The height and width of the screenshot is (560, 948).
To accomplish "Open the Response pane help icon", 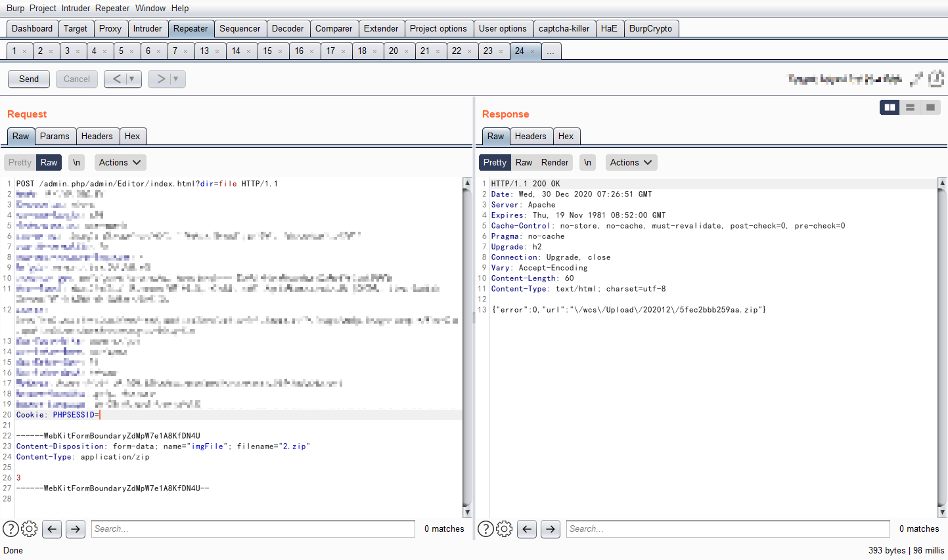I will click(x=485, y=528).
